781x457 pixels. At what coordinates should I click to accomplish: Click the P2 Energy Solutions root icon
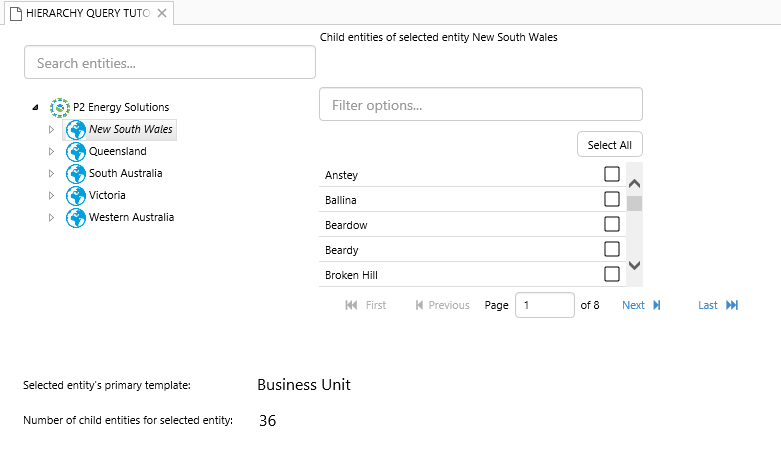[60, 107]
